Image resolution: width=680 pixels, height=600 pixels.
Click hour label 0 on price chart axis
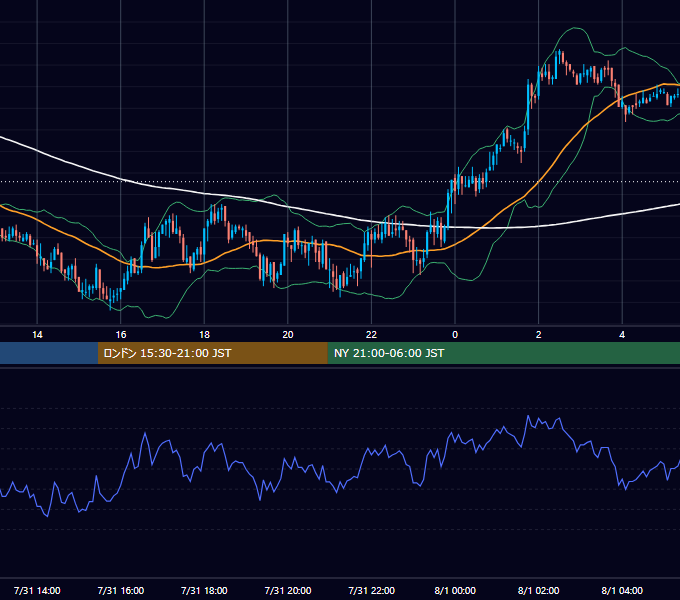[455, 335]
